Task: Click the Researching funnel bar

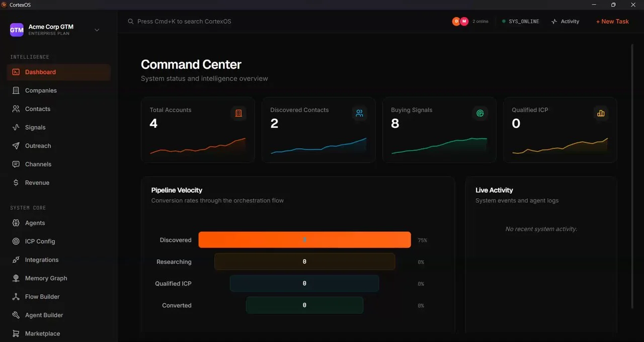Action: (x=304, y=262)
